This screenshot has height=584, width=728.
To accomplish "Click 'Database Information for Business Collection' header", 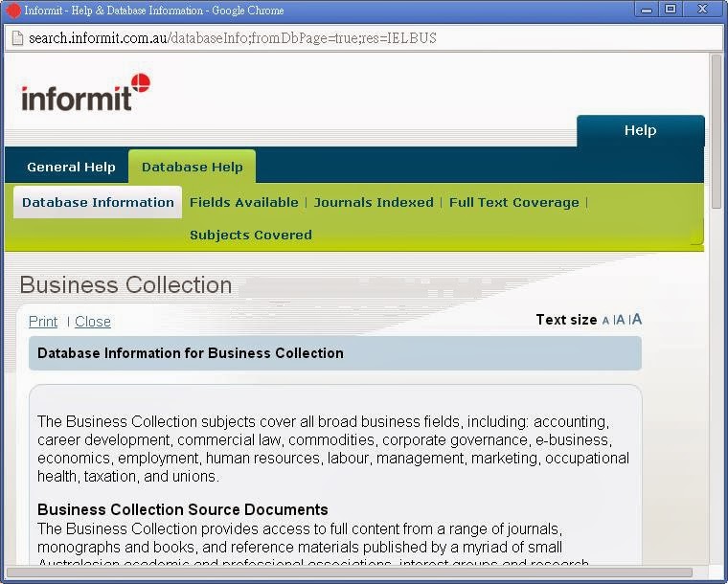I will pyautogui.click(x=335, y=353).
